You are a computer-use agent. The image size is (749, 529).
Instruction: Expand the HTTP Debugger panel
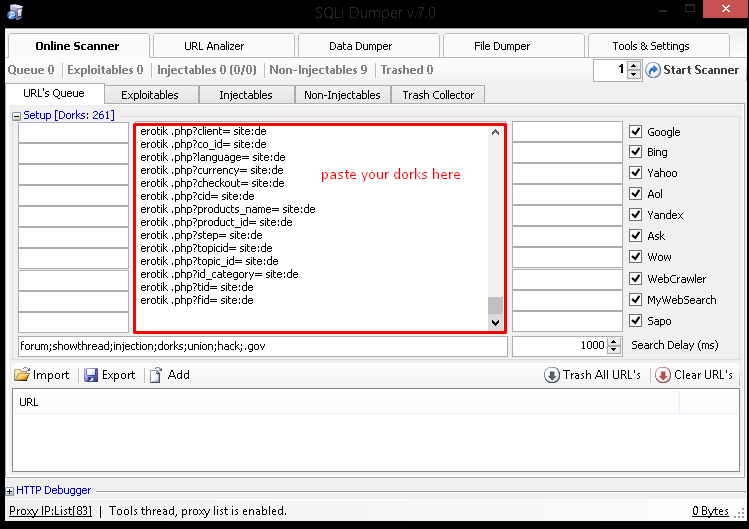point(10,491)
